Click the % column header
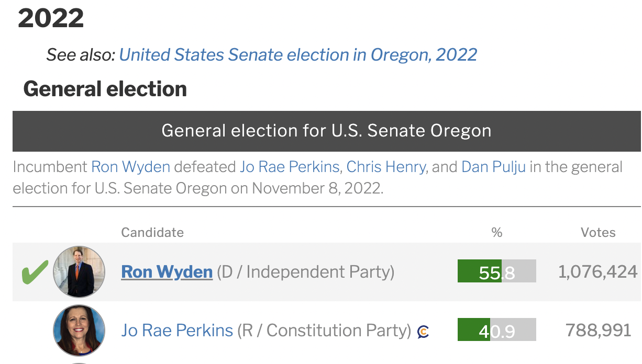The height and width of the screenshot is (364, 642). [x=497, y=232]
